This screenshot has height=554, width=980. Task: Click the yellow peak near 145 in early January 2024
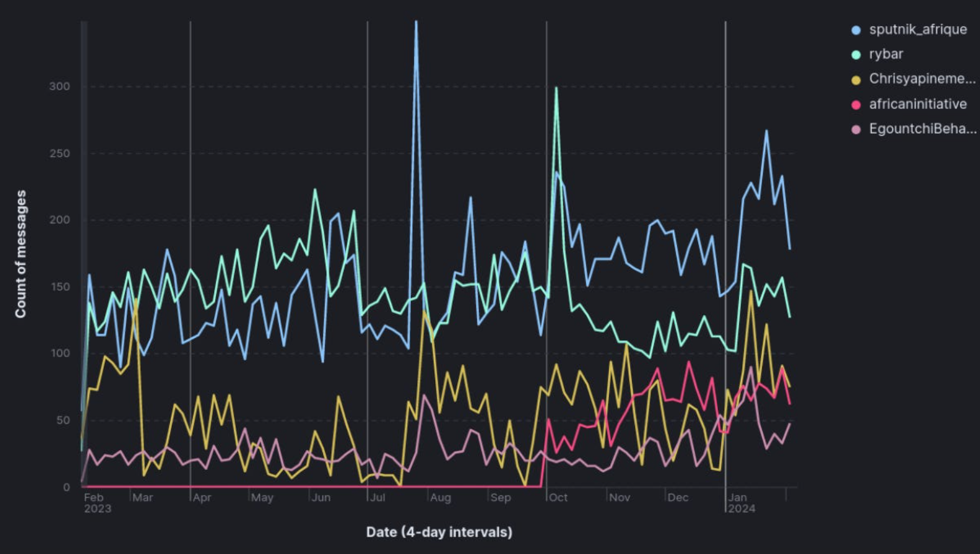pyautogui.click(x=751, y=291)
